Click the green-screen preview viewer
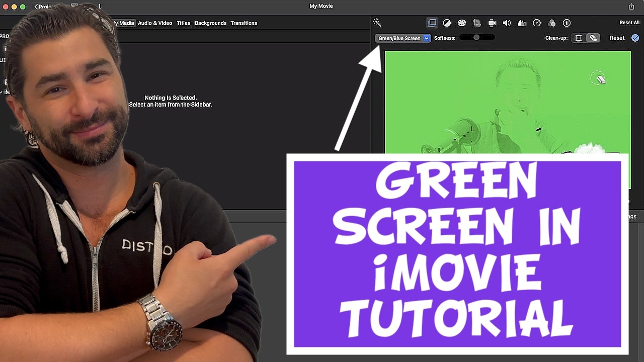 [x=508, y=102]
